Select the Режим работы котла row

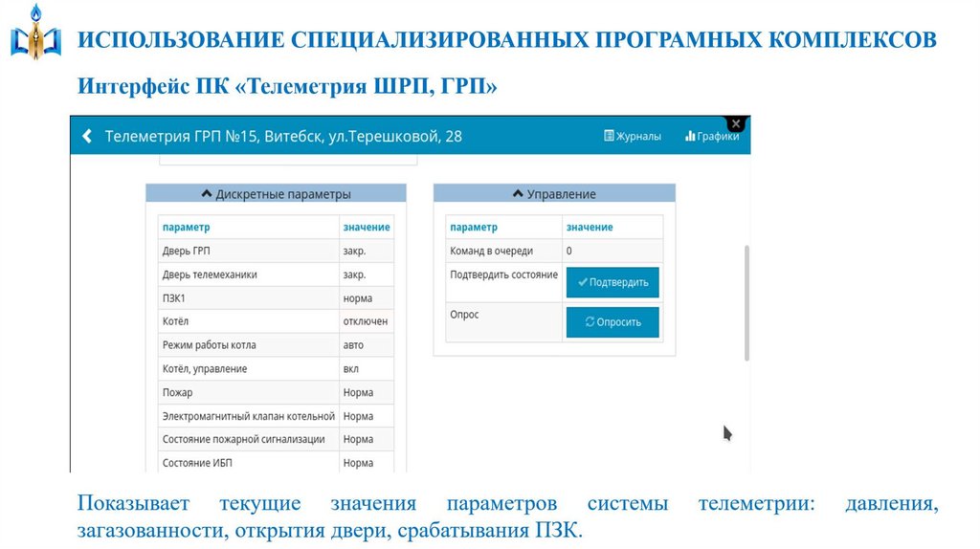point(277,345)
